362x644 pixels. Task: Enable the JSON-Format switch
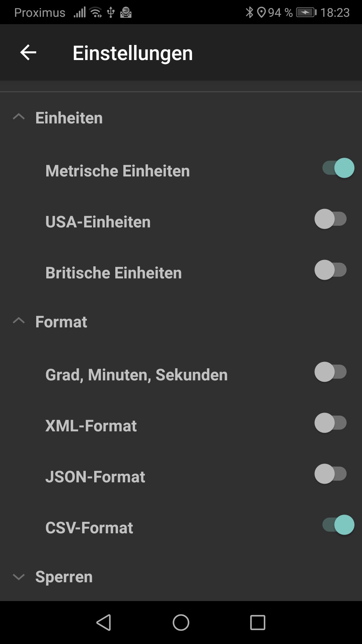tap(330, 474)
